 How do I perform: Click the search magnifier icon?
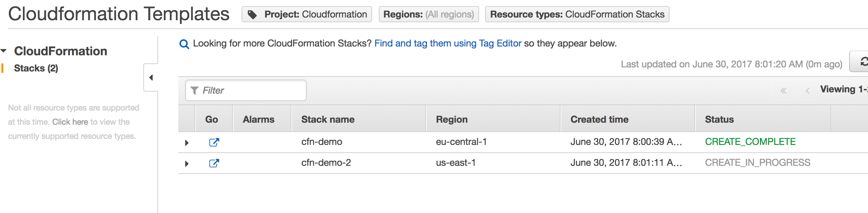184,44
